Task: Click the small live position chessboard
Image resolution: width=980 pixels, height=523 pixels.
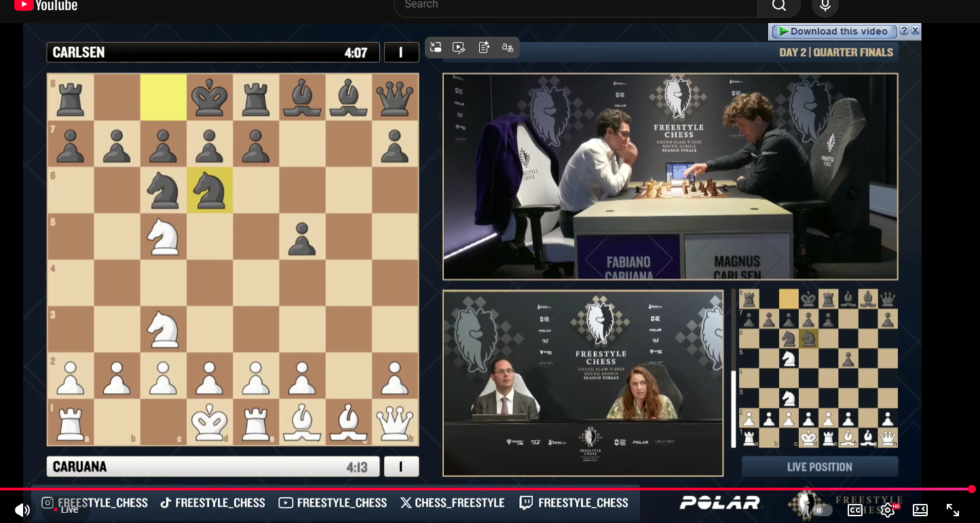Action: (818, 368)
